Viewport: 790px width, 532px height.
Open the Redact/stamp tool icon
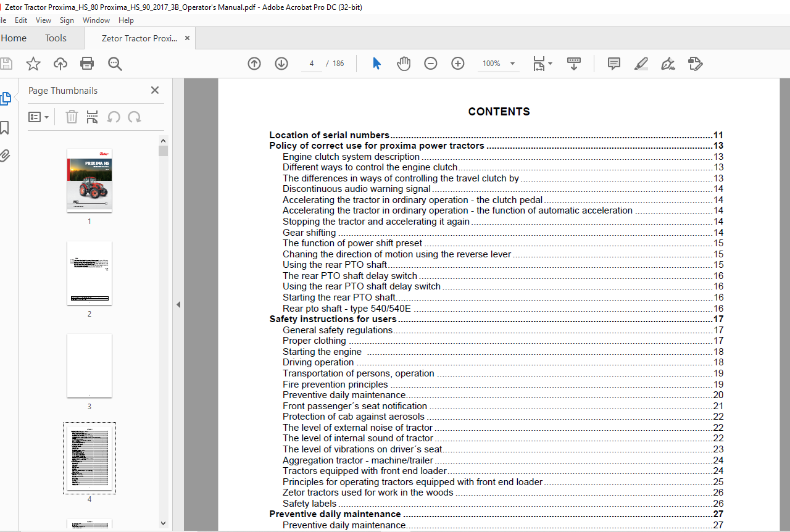[x=695, y=64]
